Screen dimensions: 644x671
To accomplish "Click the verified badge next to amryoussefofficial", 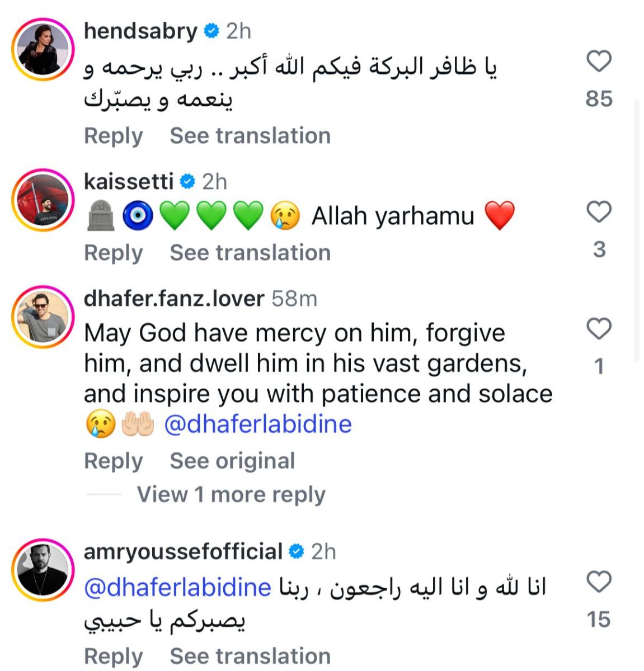I will (x=295, y=550).
